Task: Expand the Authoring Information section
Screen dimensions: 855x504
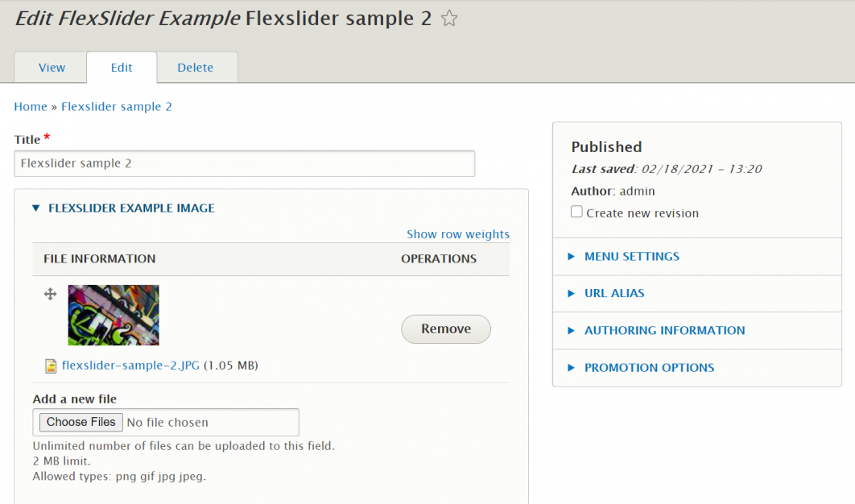Action: coord(664,330)
